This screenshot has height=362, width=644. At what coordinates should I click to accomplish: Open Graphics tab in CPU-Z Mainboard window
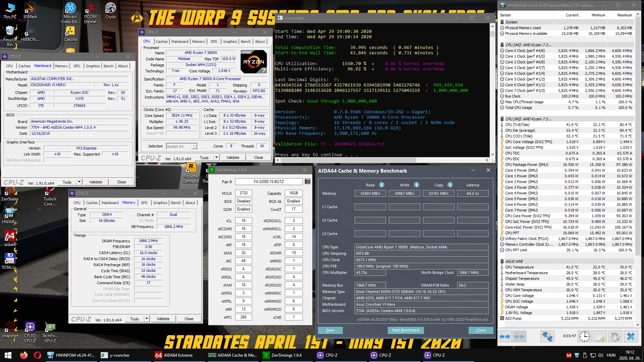[93, 66]
